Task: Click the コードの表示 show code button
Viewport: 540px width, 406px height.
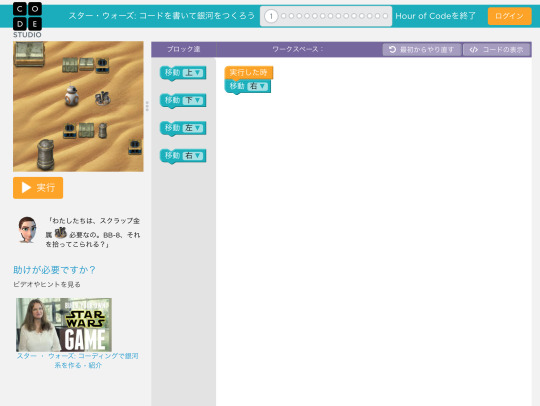Action: 497,50
